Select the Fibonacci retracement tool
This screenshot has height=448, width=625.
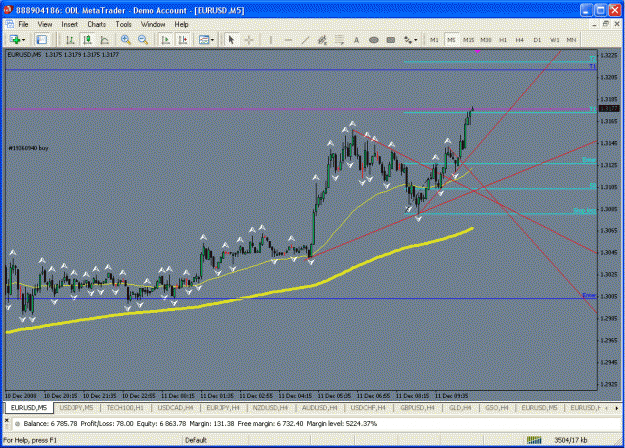click(339, 40)
